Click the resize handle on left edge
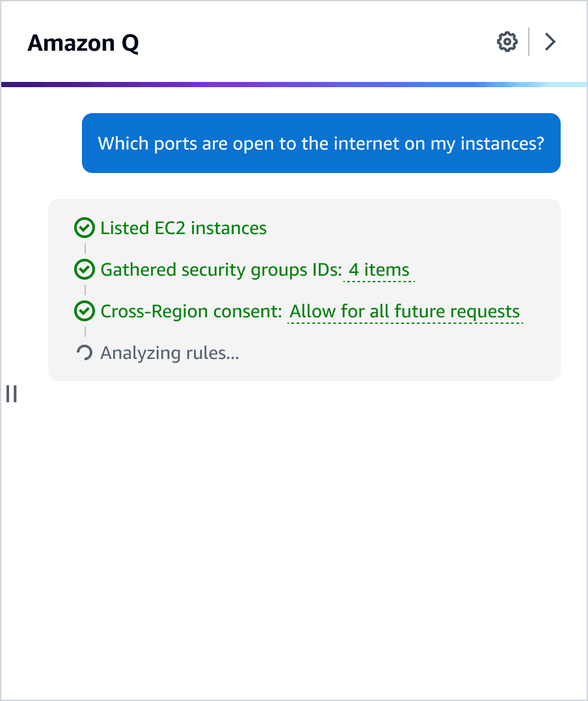Screen dimensions: 588x701 (12, 394)
